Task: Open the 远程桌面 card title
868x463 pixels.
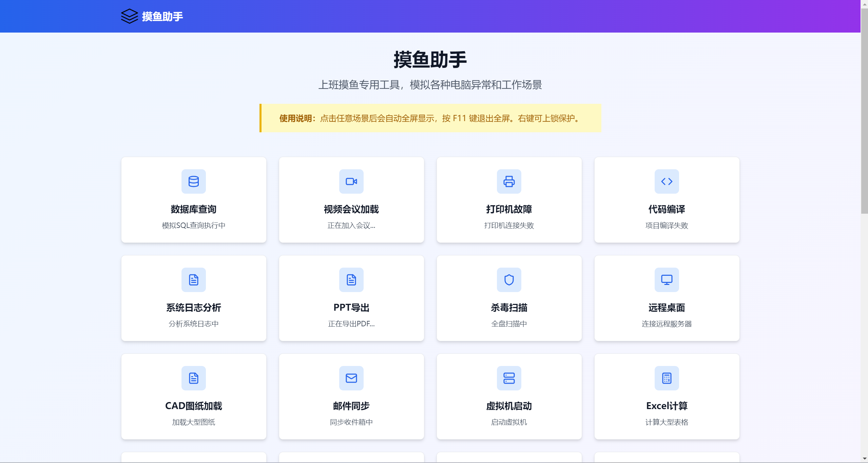Action: click(x=667, y=308)
